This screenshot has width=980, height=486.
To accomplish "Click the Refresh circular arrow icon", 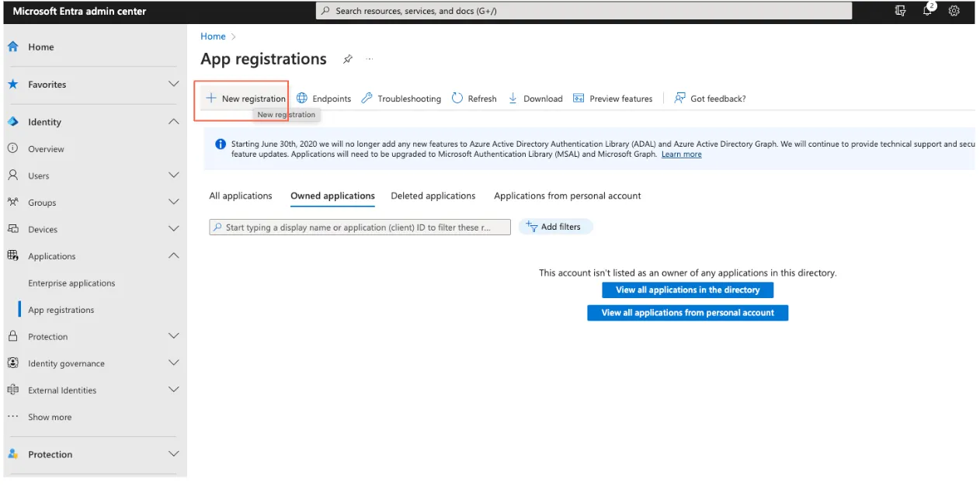I will 457,98.
